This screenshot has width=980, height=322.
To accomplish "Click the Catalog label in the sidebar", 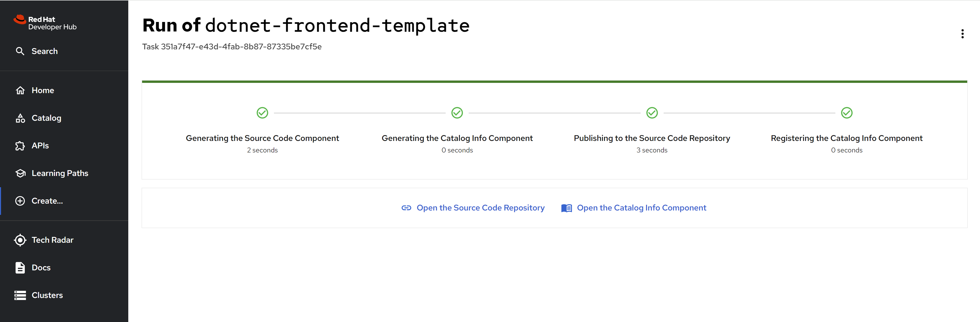I will 47,118.
